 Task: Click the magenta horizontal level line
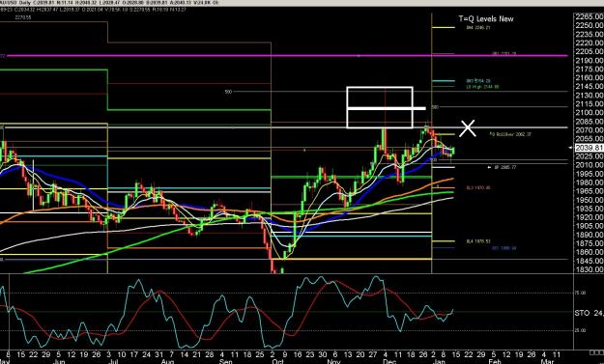pos(287,56)
